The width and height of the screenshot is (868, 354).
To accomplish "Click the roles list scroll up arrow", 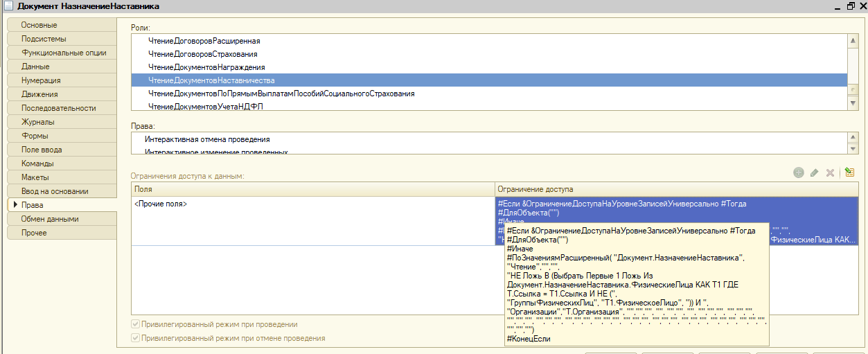I will tap(853, 40).
